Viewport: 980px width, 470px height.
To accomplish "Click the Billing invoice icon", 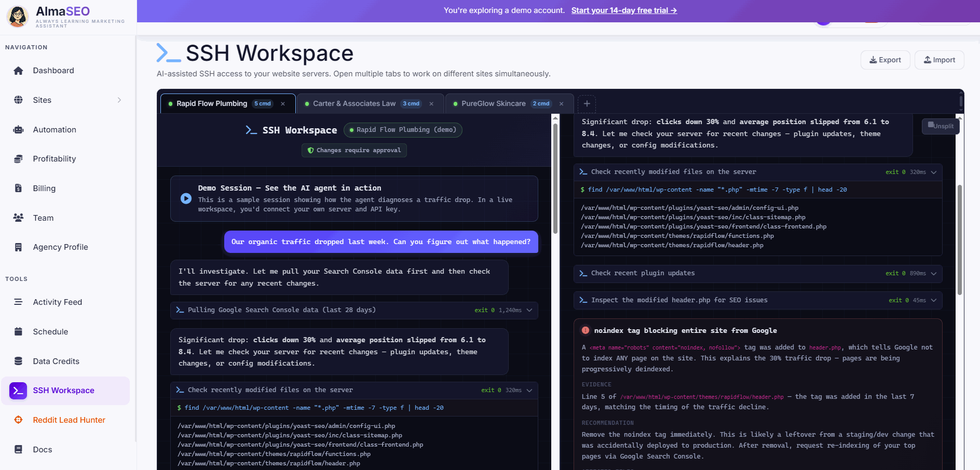I will (18, 189).
